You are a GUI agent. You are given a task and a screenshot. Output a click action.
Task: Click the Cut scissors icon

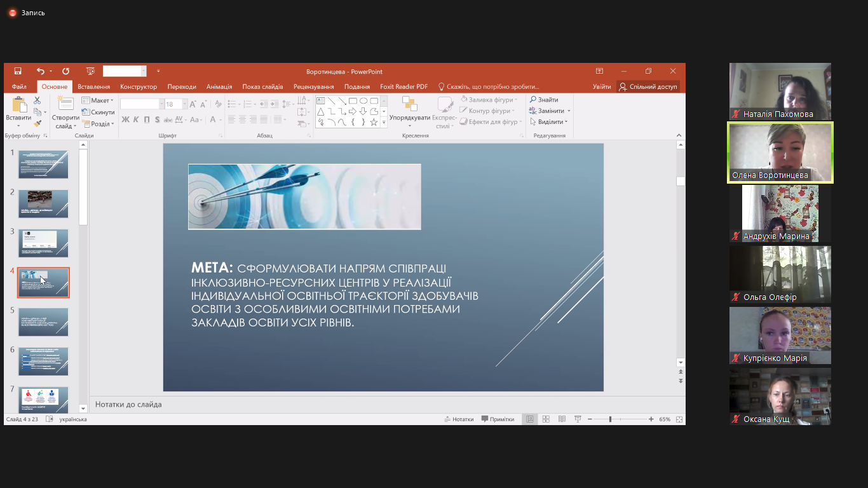pyautogui.click(x=37, y=100)
